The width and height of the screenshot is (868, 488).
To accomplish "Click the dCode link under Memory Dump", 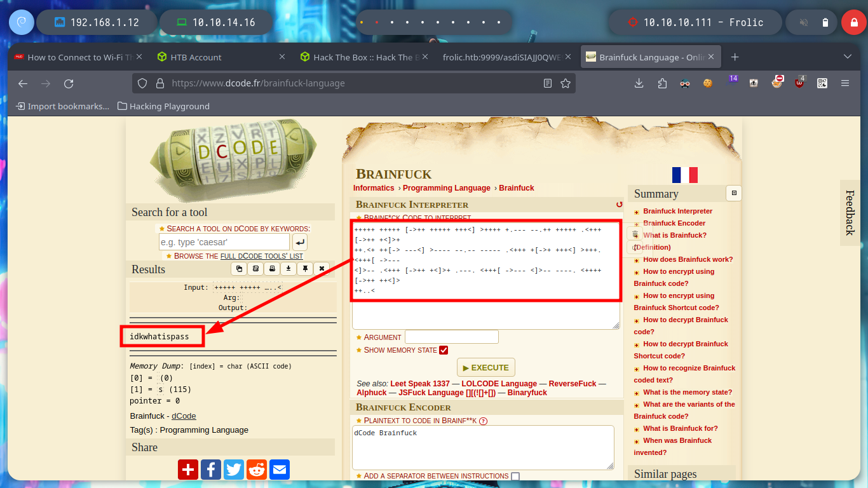I will [184, 416].
